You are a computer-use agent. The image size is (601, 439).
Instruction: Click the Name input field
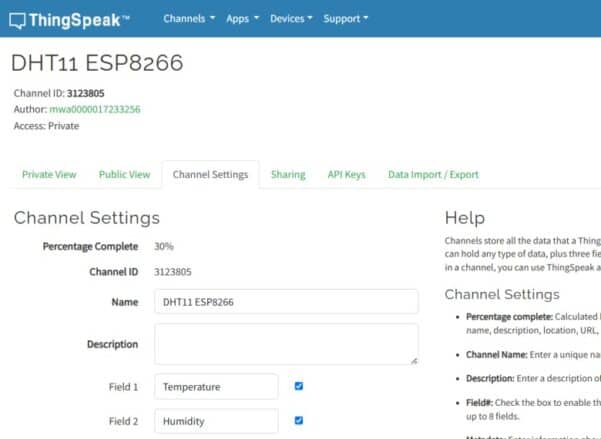click(x=286, y=302)
